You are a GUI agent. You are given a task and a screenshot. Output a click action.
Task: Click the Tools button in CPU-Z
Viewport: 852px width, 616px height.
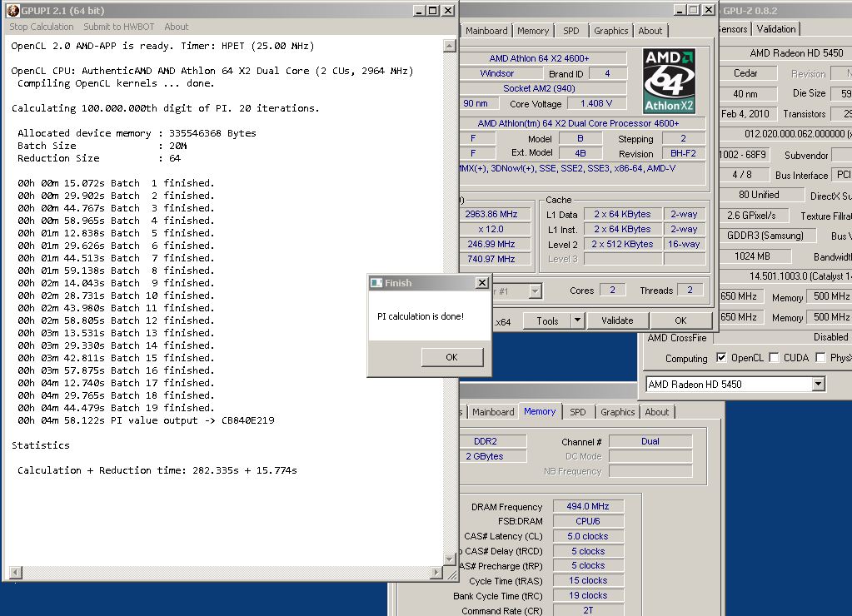point(547,320)
